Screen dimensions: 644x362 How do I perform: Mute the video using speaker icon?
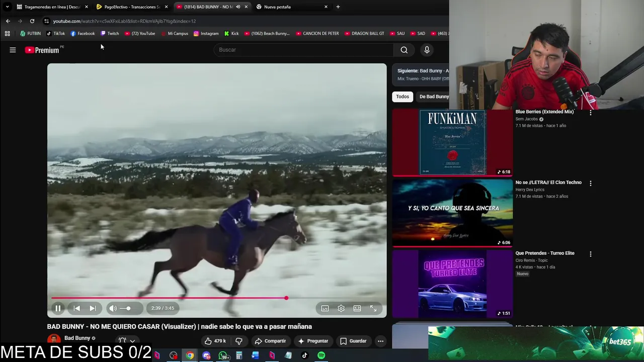pos(113,308)
